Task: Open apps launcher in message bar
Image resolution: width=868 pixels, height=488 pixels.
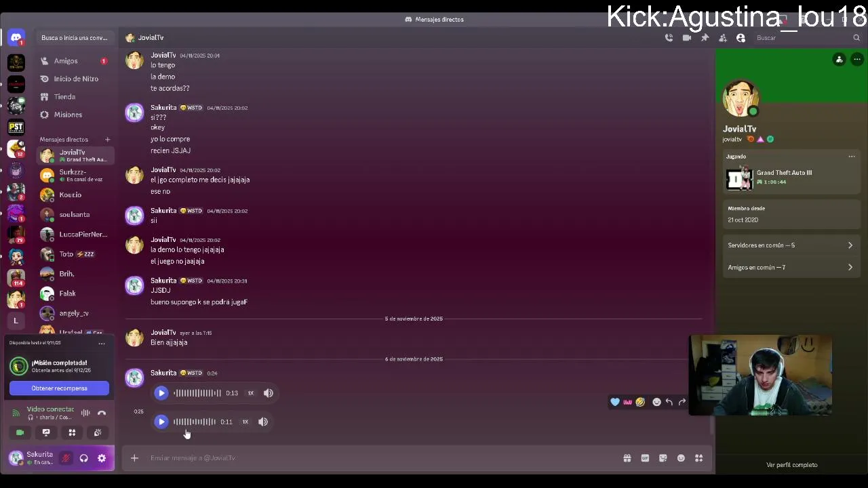Action: [x=699, y=458]
